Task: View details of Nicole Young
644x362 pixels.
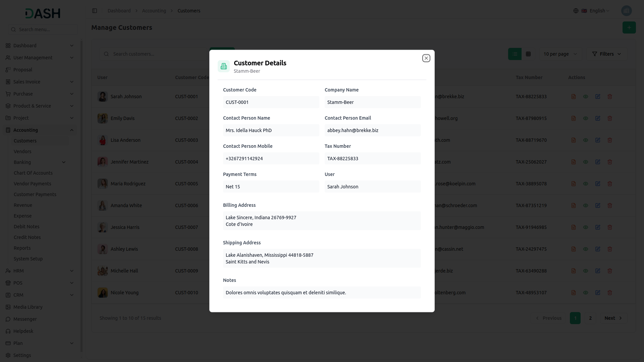Action: tap(586, 293)
